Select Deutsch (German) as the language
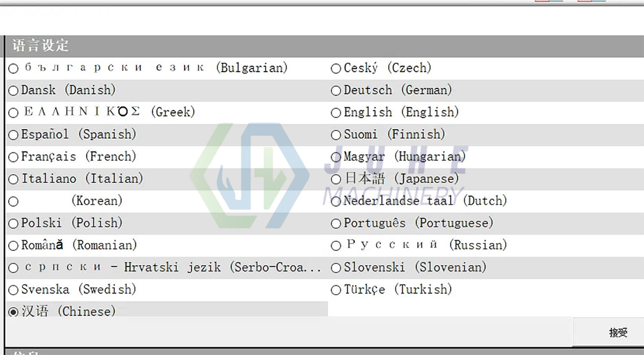This screenshot has height=355, width=644. pyautogui.click(x=335, y=90)
